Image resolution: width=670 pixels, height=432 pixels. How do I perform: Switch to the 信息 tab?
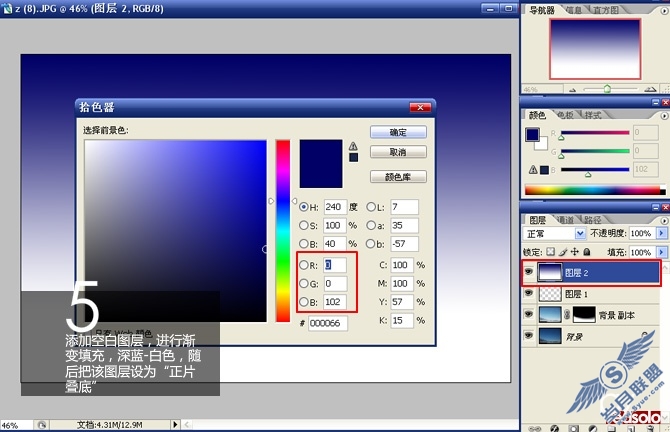click(574, 9)
